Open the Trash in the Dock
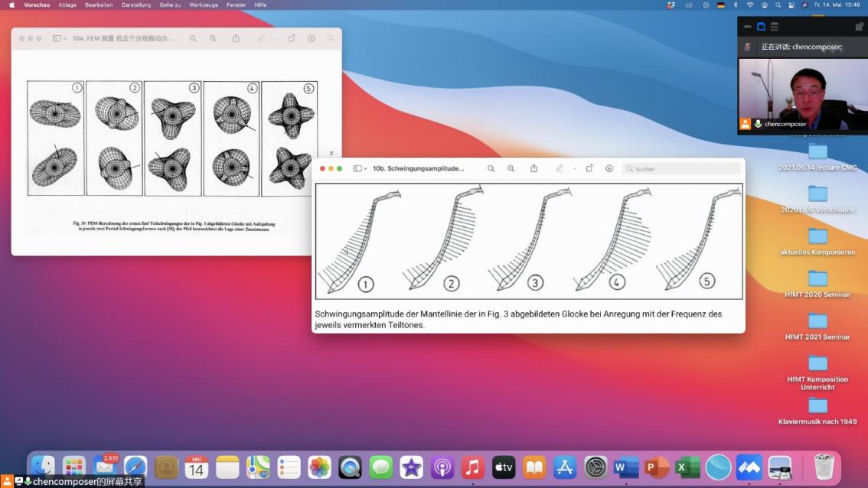 [824, 468]
